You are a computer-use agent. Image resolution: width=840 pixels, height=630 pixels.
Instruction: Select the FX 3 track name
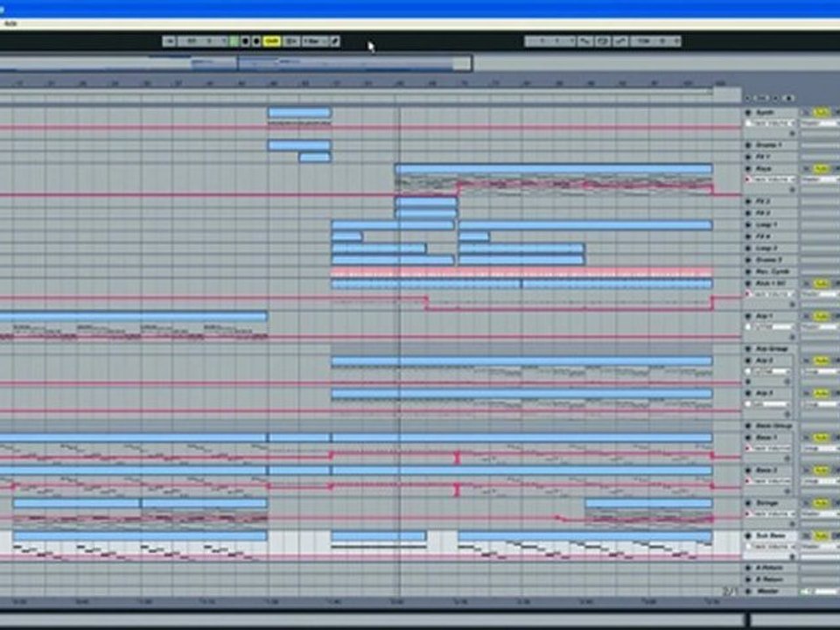(x=763, y=213)
